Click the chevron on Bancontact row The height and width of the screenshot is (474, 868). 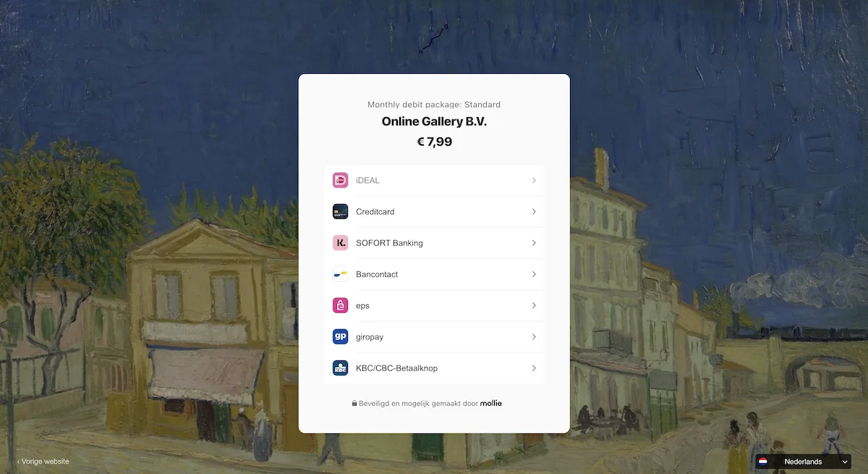(534, 274)
